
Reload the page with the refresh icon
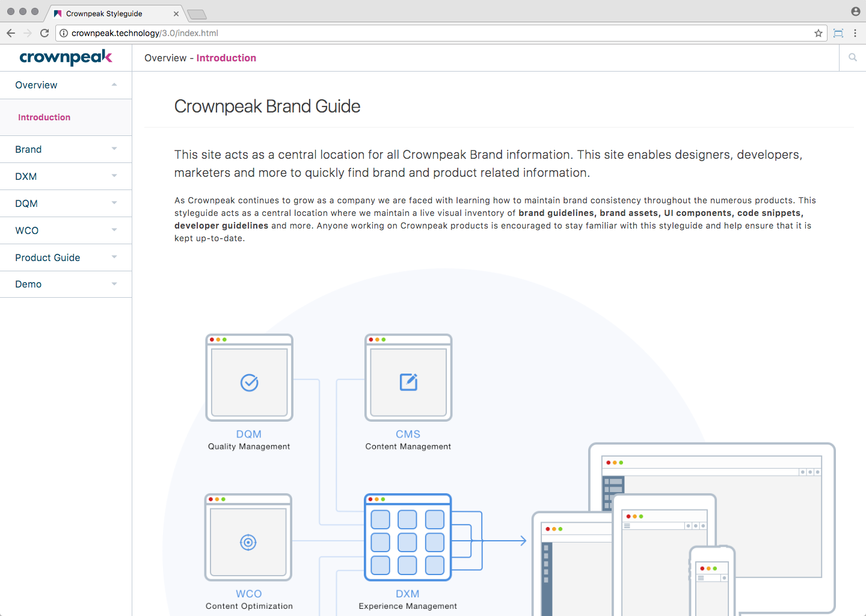coord(45,33)
